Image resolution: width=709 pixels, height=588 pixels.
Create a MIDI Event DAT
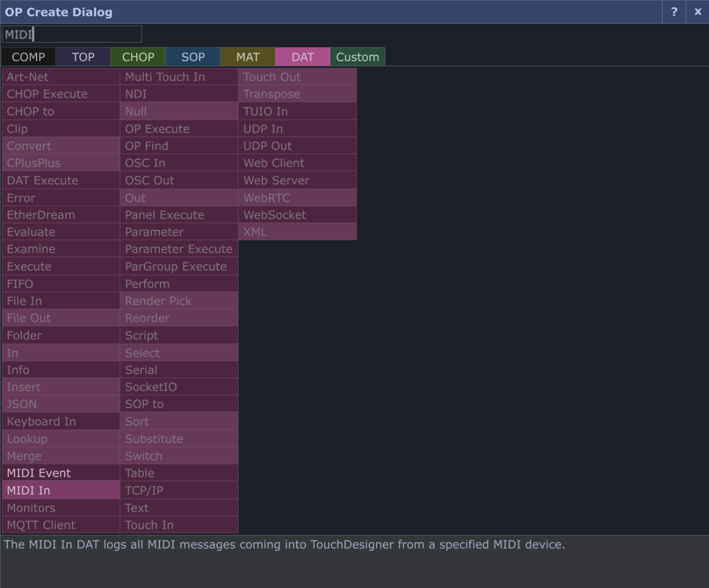[x=61, y=473]
